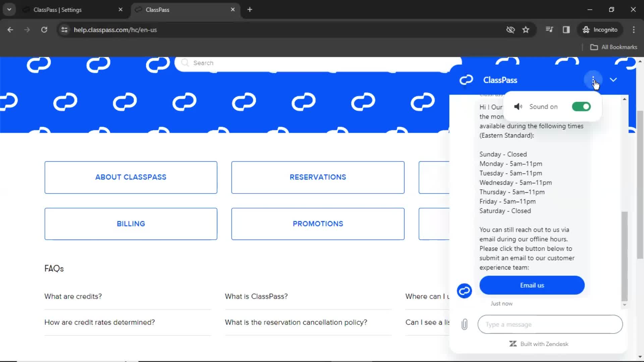644x362 pixels.
Task: Click the Incognito mode icon in toolbar
Action: pyautogui.click(x=585, y=29)
